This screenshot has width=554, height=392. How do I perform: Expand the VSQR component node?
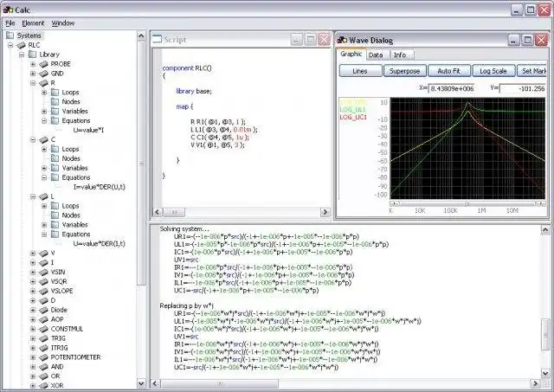pyautogui.click(x=33, y=281)
